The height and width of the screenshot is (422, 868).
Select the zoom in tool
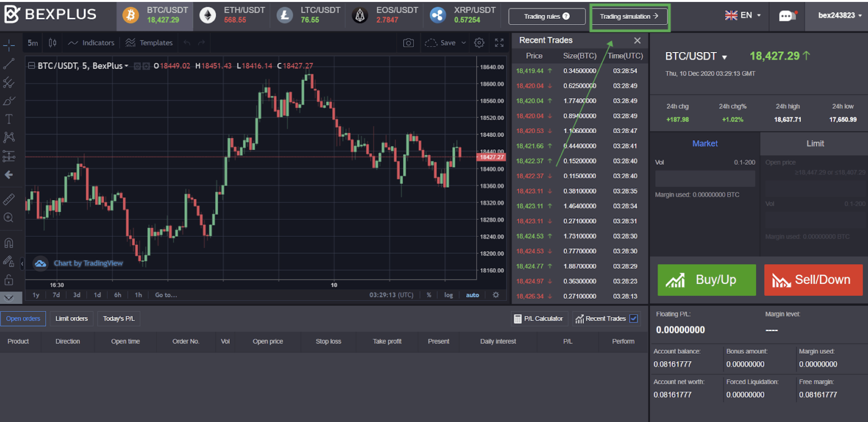(9, 218)
